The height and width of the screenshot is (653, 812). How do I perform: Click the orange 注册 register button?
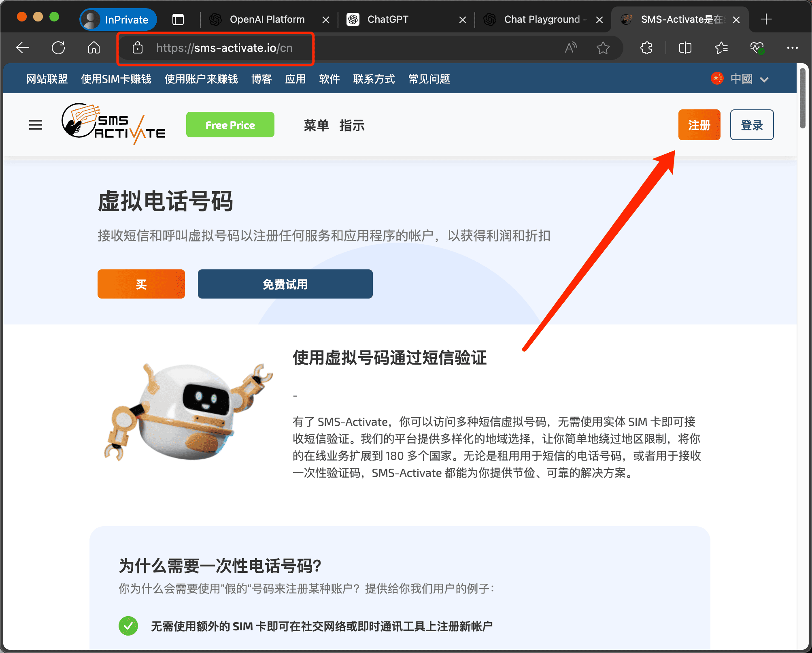(x=699, y=125)
